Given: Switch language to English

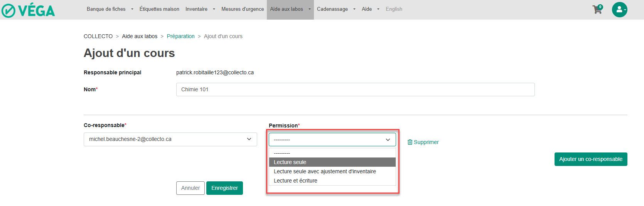Looking at the screenshot, I should 394,9.
